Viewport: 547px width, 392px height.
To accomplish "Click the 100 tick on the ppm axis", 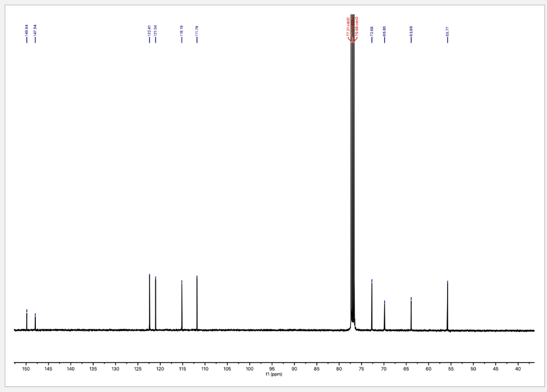I will (x=250, y=369).
